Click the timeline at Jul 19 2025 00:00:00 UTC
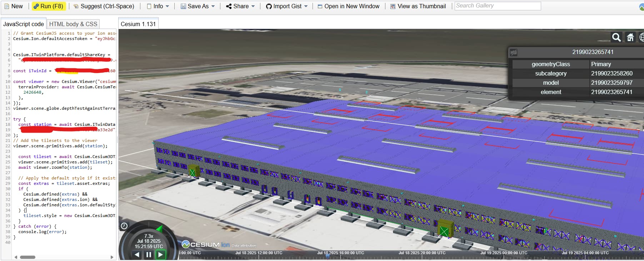The width and height of the screenshot is (644, 261). 504,253
